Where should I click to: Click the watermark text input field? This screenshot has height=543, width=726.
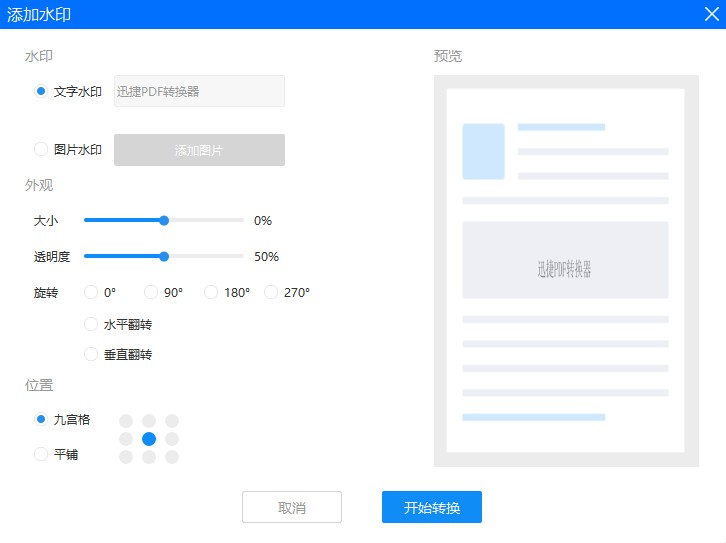[199, 91]
